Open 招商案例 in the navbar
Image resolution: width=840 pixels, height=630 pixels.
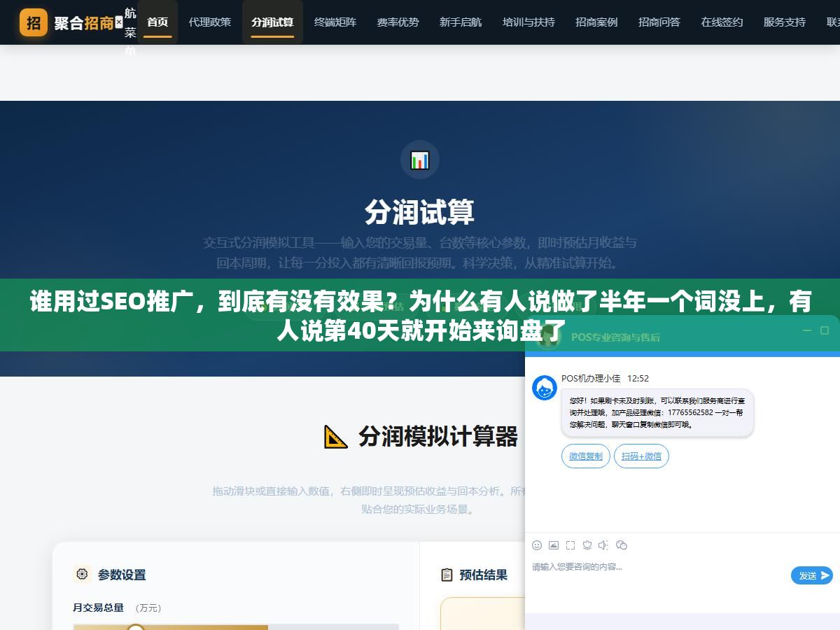click(596, 22)
